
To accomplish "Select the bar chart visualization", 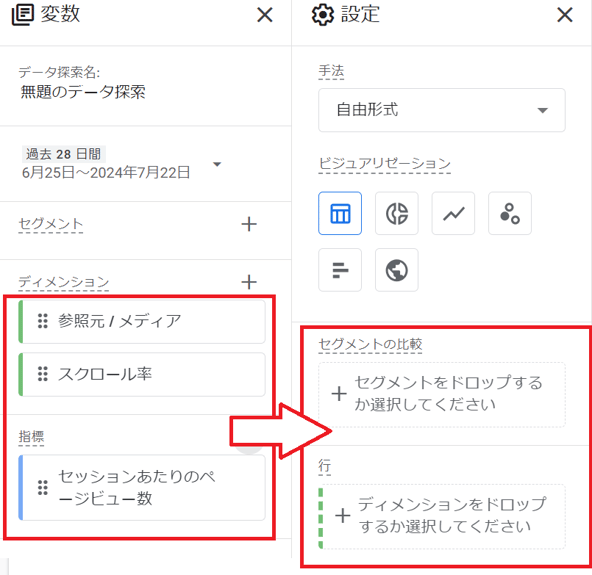I will (x=340, y=270).
